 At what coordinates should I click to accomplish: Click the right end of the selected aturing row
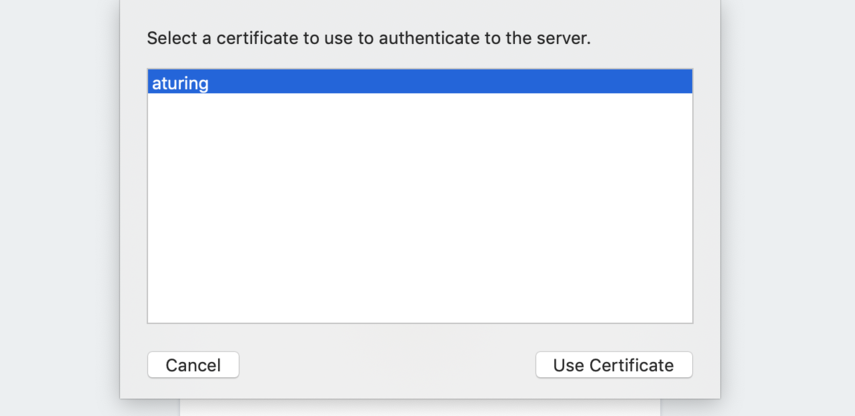coord(670,83)
